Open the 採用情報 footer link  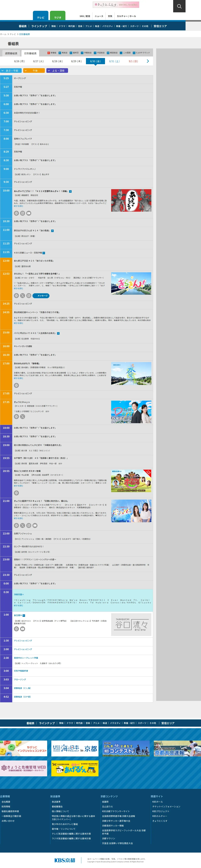pyautogui.click(x=6, y=807)
